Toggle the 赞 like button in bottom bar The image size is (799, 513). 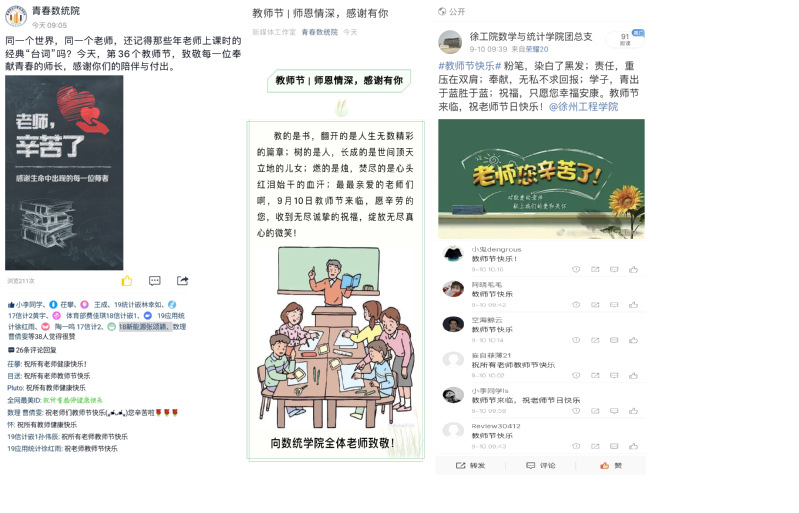[x=611, y=466]
